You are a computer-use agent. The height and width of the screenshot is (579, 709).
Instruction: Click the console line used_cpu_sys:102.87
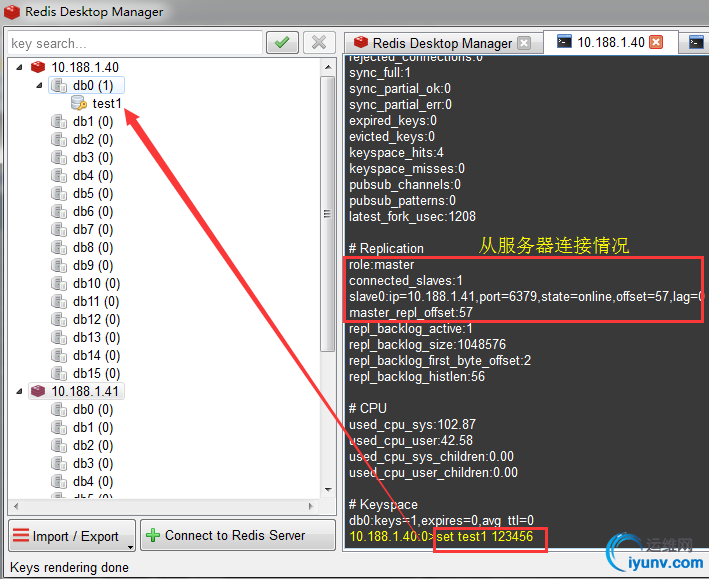412,425
